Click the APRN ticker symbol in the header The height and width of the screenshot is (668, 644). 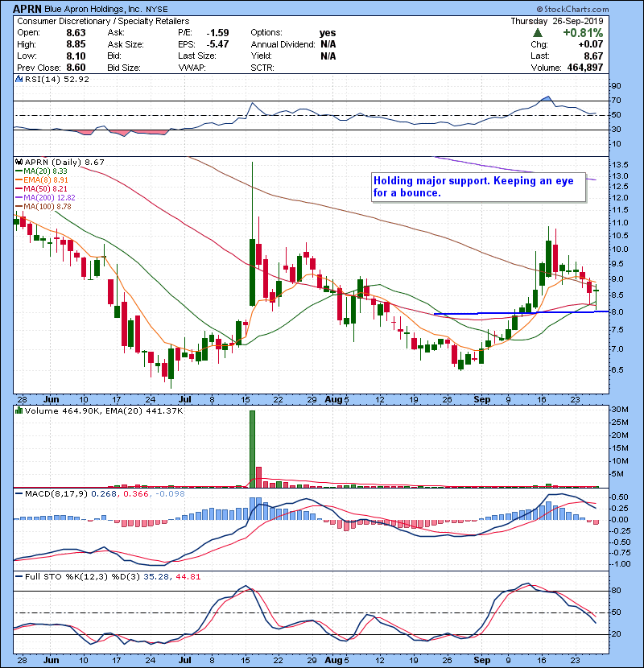pyautogui.click(x=27, y=9)
